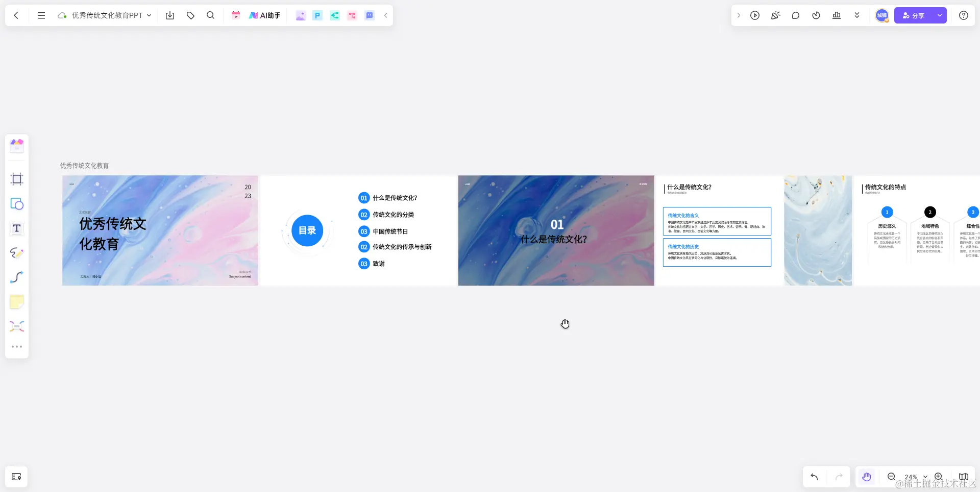Toggle the hand pan tool
The image size is (980, 492).
[866, 477]
